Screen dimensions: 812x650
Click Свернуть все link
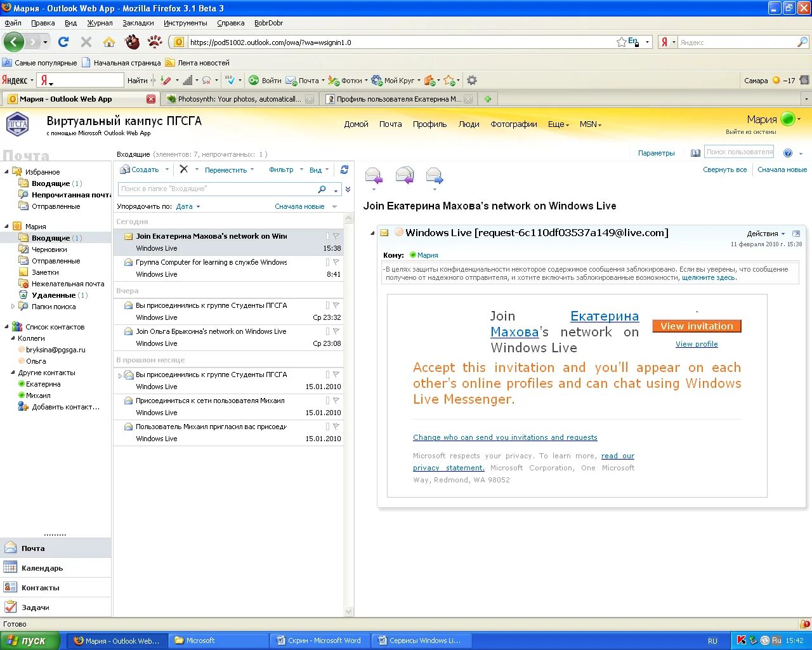[725, 169]
